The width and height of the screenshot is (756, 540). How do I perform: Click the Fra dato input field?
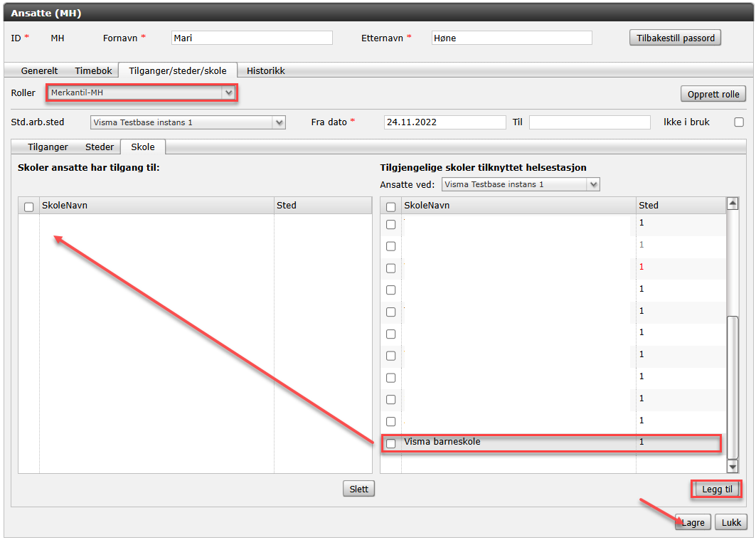[444, 122]
